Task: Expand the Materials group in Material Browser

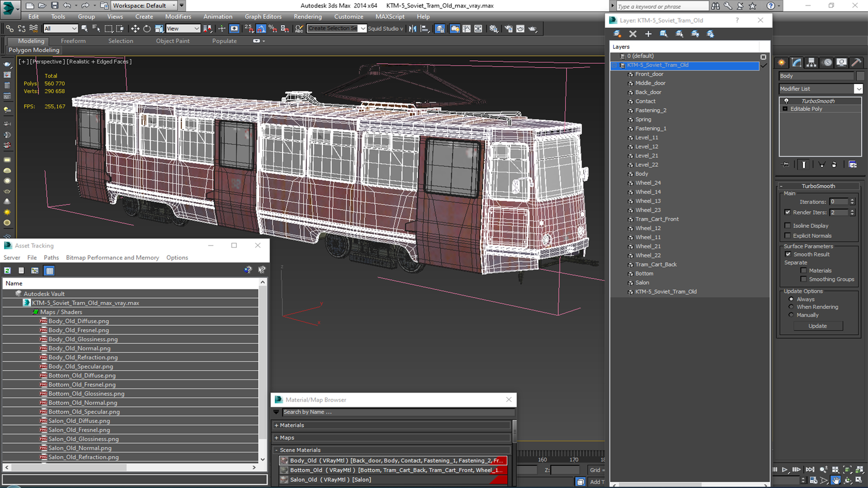Action: click(276, 426)
